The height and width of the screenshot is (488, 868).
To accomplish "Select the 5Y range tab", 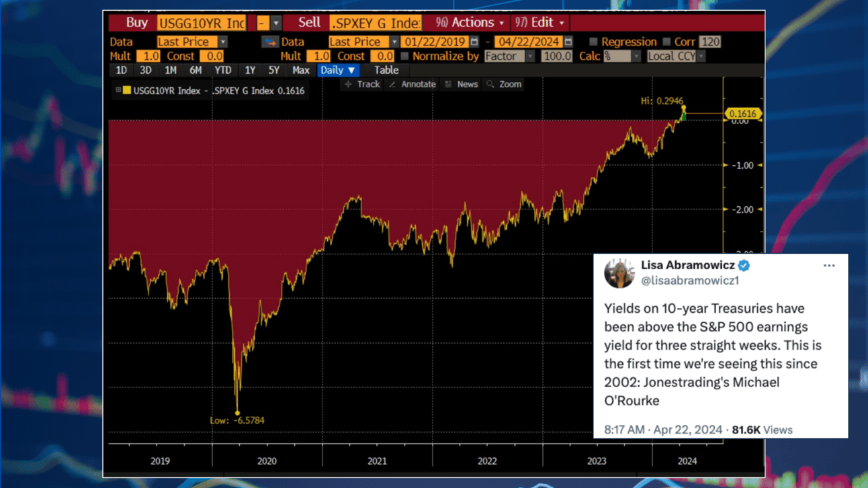I will point(274,70).
